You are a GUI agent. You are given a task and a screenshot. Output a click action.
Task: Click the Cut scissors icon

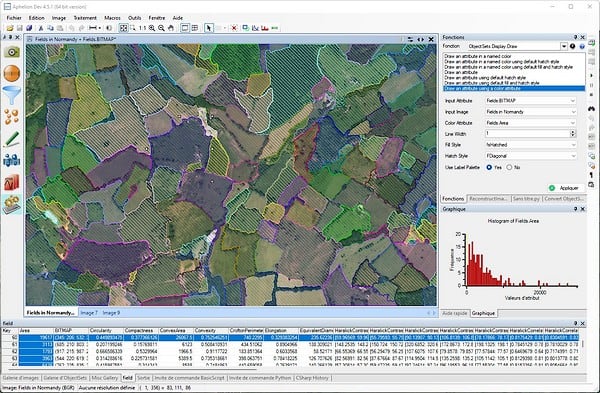pos(41,28)
